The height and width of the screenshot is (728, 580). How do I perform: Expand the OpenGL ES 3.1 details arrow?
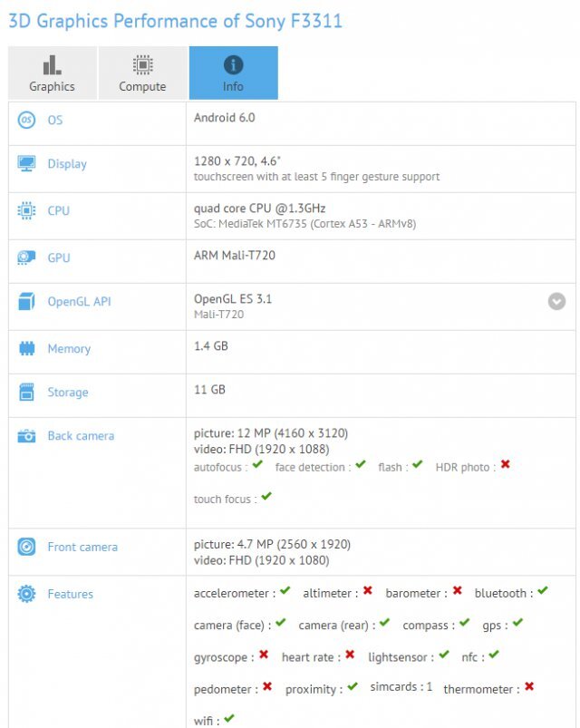556,301
